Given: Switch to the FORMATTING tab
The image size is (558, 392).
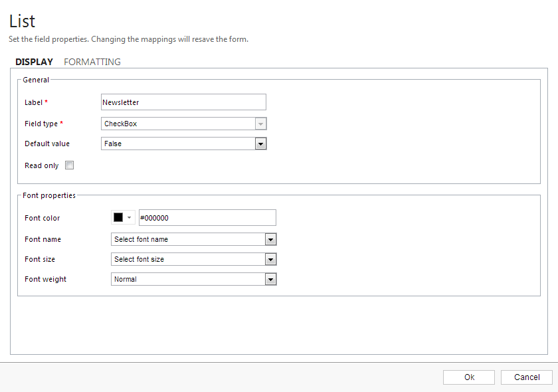Looking at the screenshot, I should tap(92, 62).
